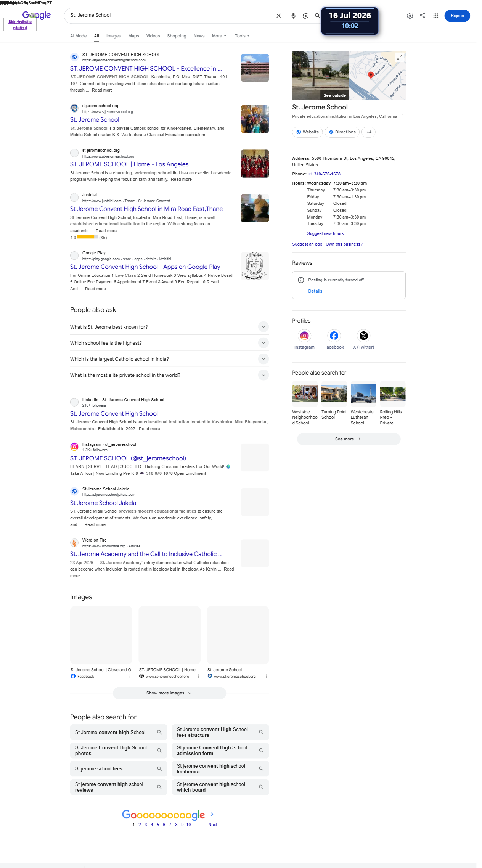The height and width of the screenshot is (868, 482).
Task: Open thumbnail for ST. JEROME CONVENT HIGH SCHOOL result
Action: [x=255, y=68]
